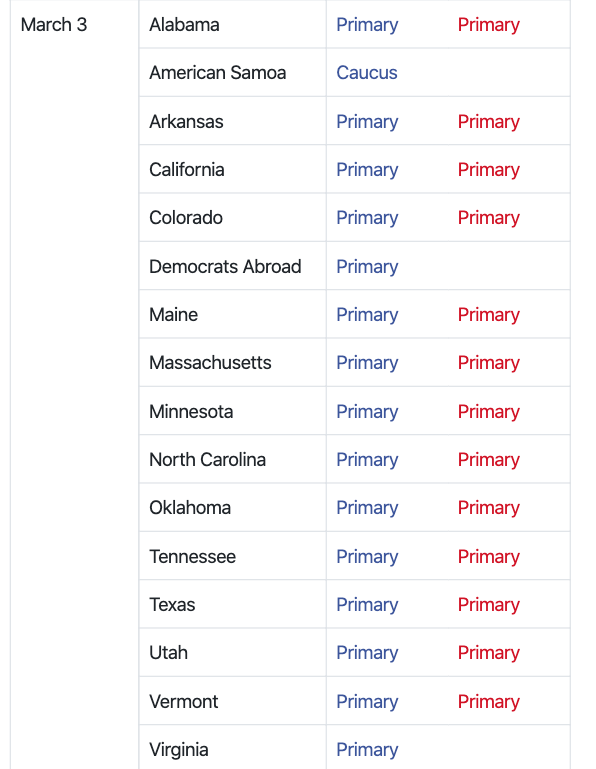Open Arkansas Republican Primary link in red

489,122
